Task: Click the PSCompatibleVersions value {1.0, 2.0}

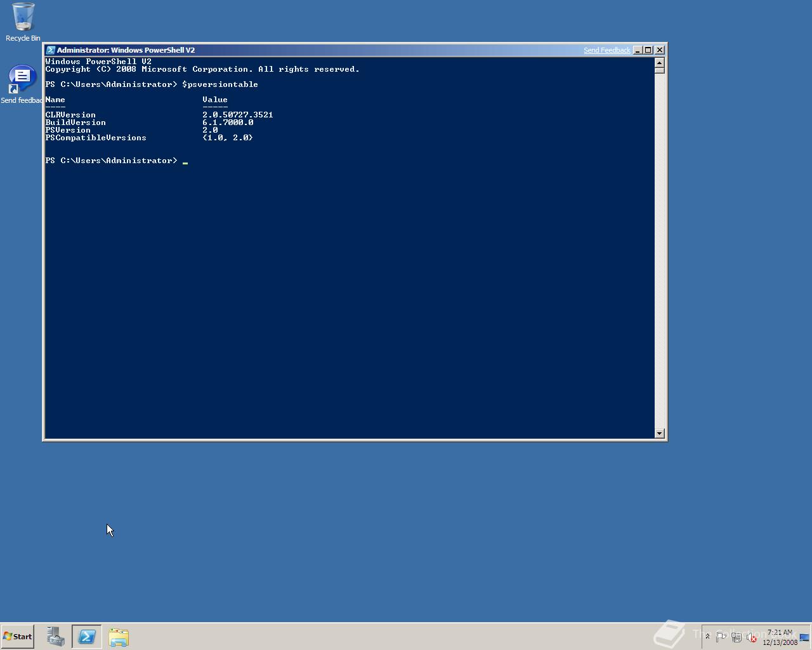Action: [228, 138]
